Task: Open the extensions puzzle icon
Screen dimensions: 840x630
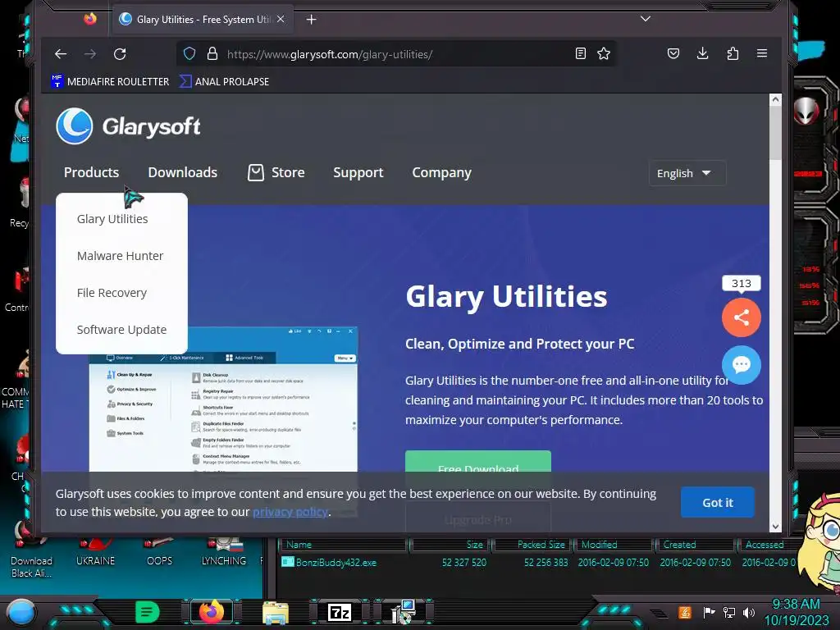Action: click(x=733, y=53)
